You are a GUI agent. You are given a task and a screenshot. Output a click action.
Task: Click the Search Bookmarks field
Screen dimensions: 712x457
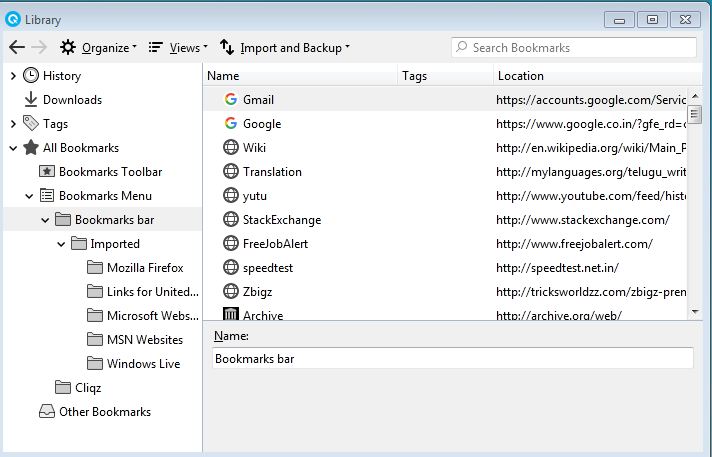point(574,47)
